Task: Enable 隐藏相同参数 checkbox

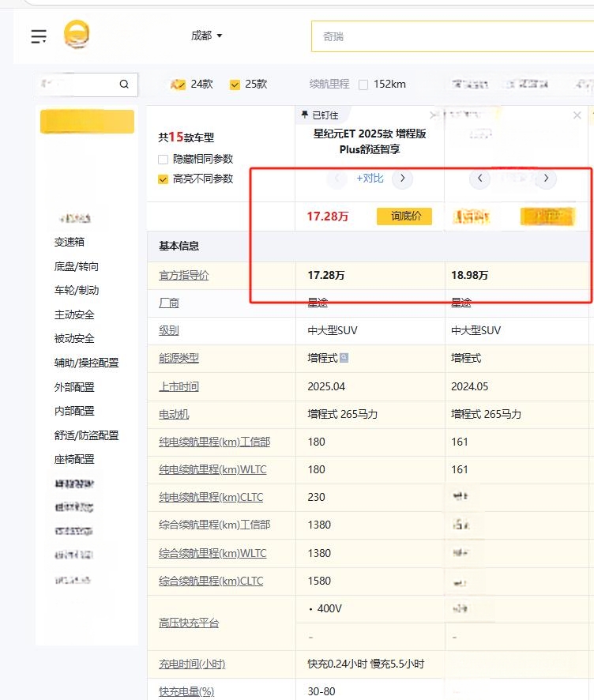Action: [x=163, y=160]
